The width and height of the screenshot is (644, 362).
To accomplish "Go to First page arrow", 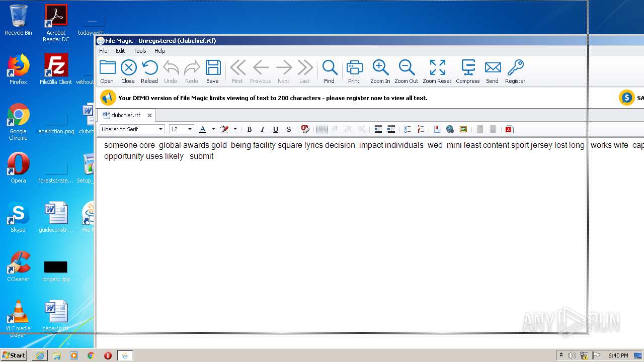I will click(237, 71).
